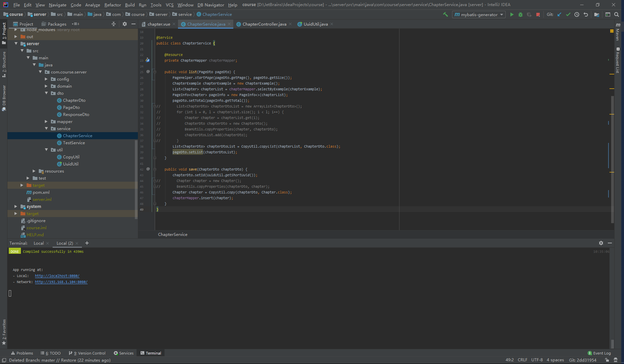
Task: Collapse the server module folder
Action: (16, 43)
